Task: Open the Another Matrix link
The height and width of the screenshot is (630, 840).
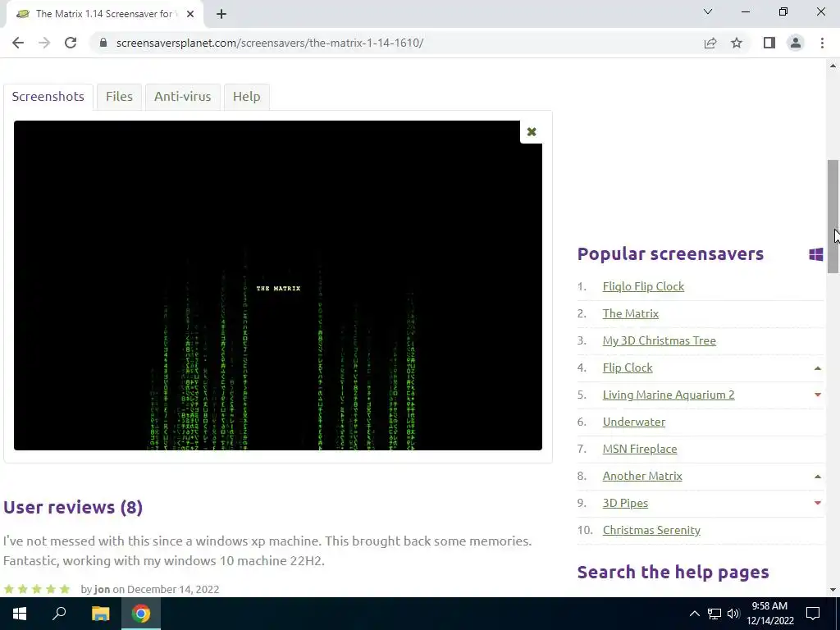Action: [x=642, y=477]
